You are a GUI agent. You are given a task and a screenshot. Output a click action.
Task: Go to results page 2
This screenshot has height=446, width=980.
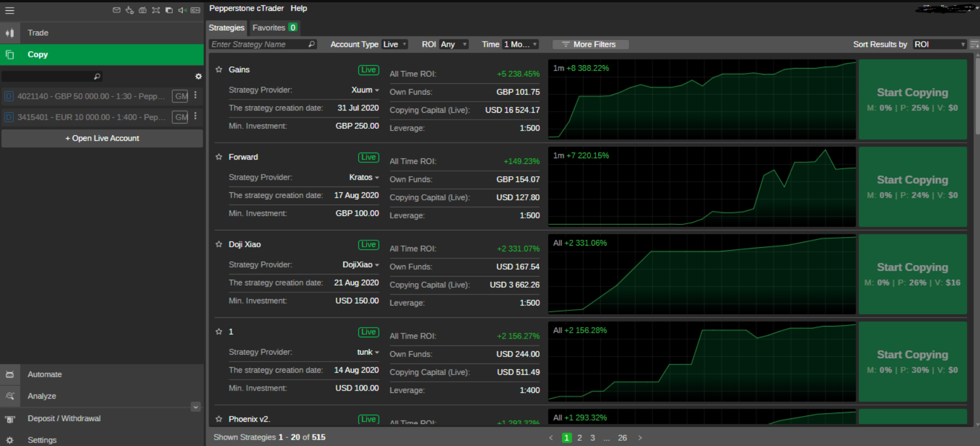580,438
